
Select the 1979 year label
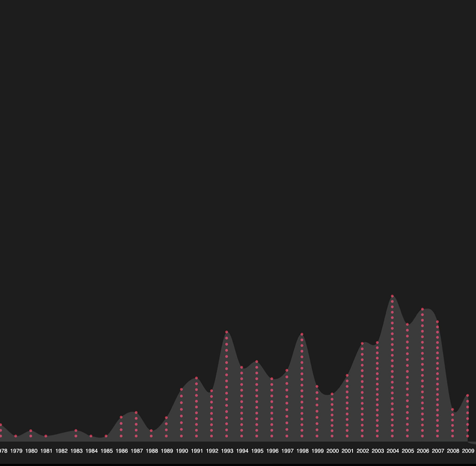tap(17, 451)
